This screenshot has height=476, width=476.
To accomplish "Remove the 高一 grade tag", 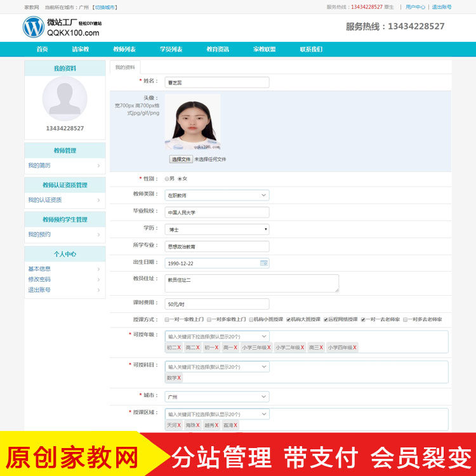I will click(235, 348).
